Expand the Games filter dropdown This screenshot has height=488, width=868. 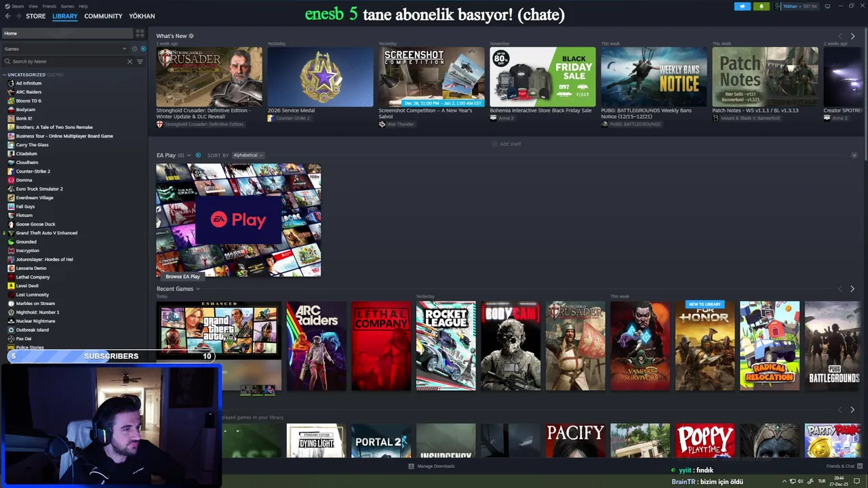[124, 49]
